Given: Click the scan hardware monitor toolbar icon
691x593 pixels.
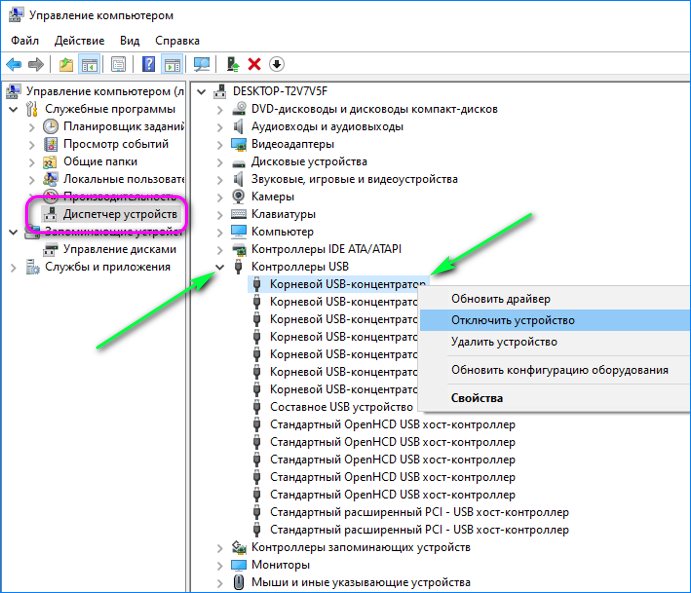Looking at the screenshot, I should click(x=202, y=64).
